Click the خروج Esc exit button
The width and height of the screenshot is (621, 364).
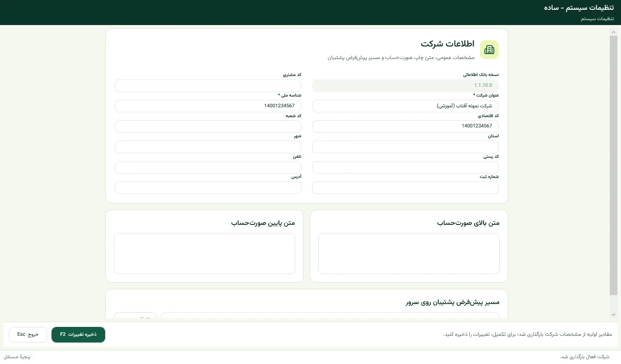pyautogui.click(x=28, y=334)
